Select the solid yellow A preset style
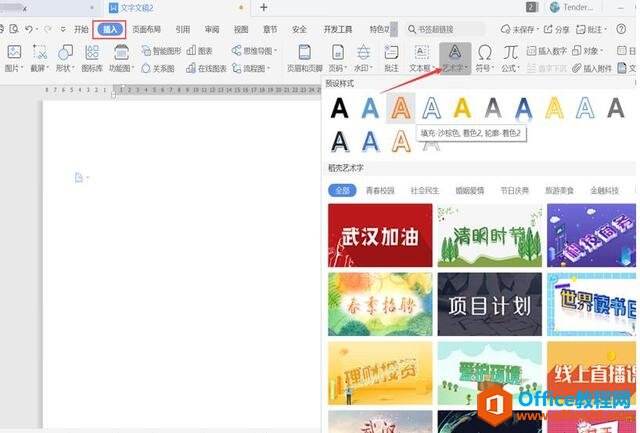The width and height of the screenshot is (640, 433). 462,108
